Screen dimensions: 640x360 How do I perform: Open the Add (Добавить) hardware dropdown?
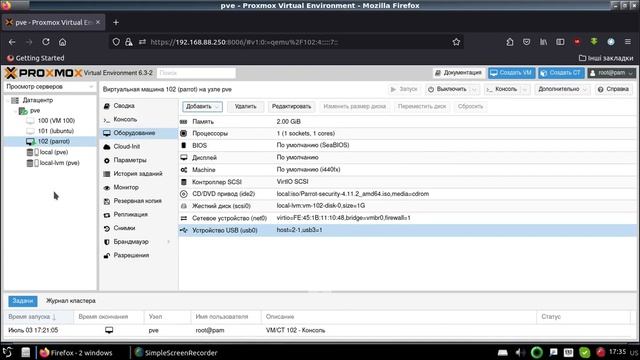tap(202, 107)
